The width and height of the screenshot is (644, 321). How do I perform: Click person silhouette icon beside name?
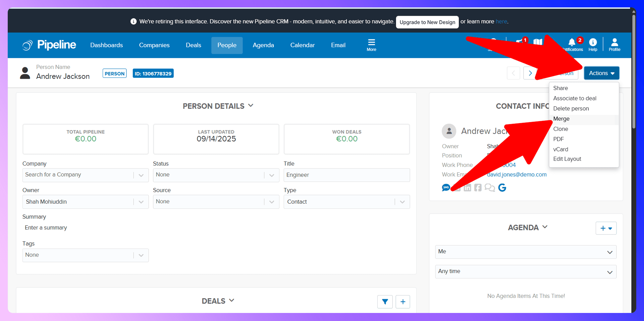coord(25,73)
